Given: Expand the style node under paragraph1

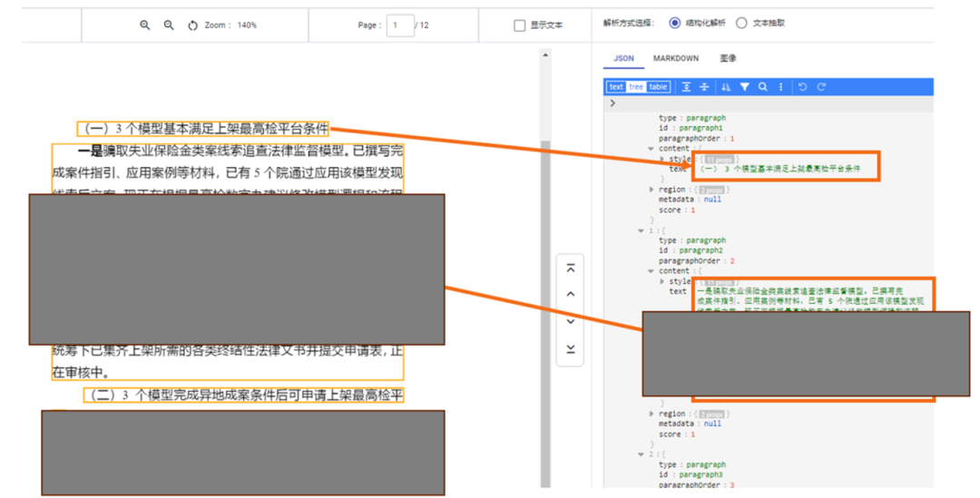Looking at the screenshot, I should point(661,159).
